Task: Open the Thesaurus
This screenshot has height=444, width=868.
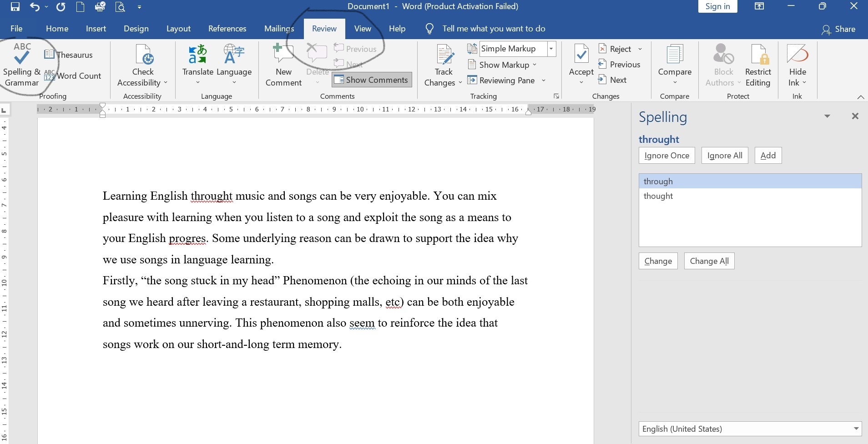Action: click(68, 55)
